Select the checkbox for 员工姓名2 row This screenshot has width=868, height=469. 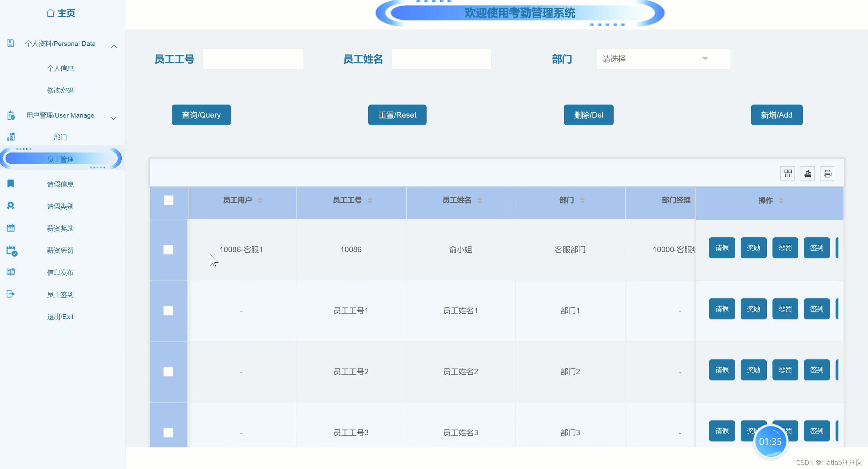[x=168, y=372]
